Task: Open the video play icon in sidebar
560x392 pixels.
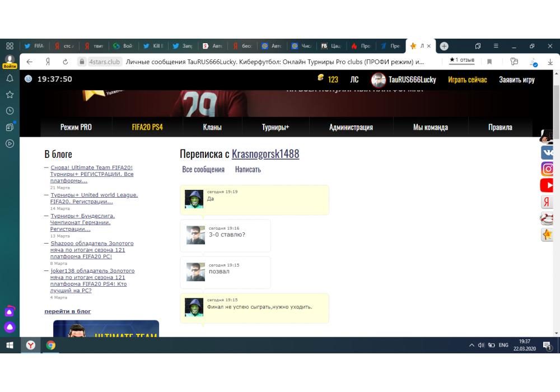Action: (10, 143)
